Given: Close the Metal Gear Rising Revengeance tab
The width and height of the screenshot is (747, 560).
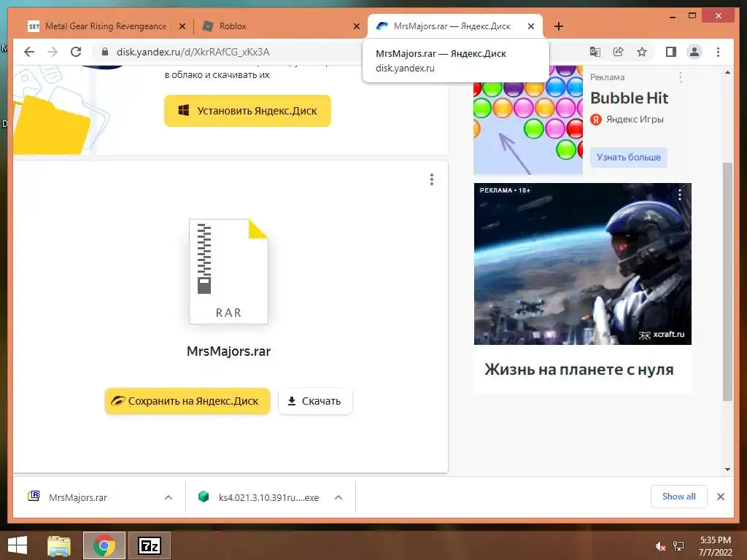Looking at the screenshot, I should point(182,26).
